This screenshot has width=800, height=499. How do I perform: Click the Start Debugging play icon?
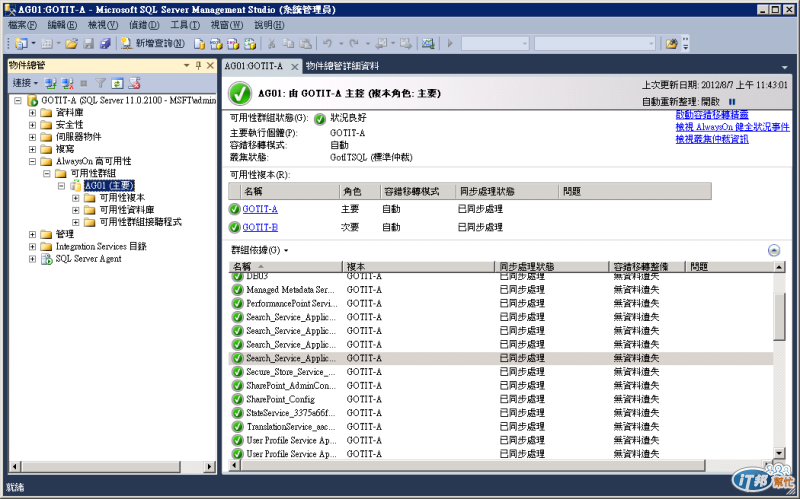tap(450, 44)
